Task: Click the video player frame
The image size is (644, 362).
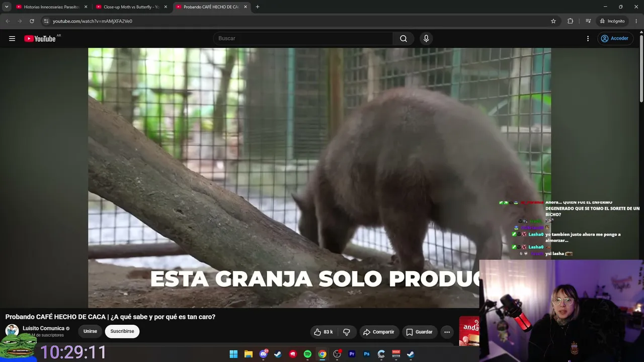Action: pos(319,178)
